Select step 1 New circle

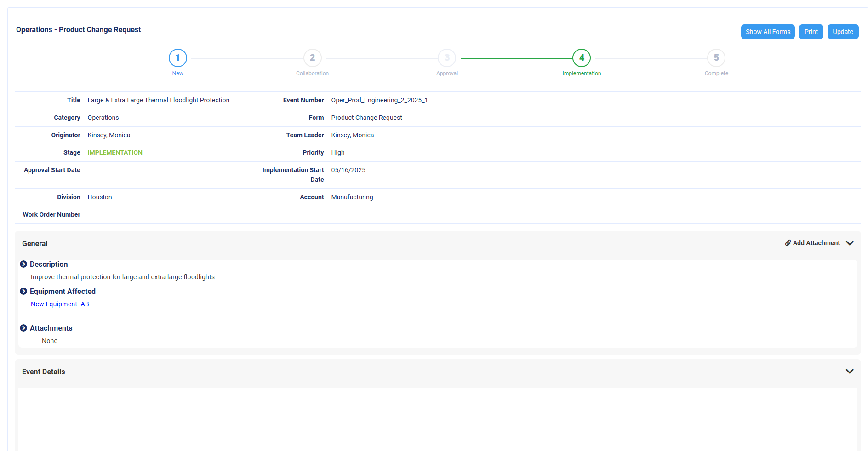click(x=178, y=58)
